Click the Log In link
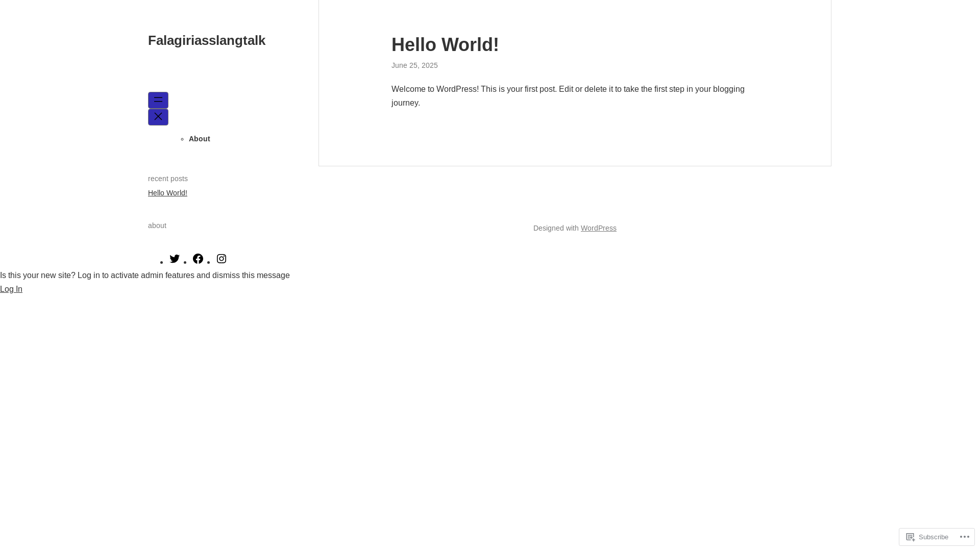 click(11, 289)
